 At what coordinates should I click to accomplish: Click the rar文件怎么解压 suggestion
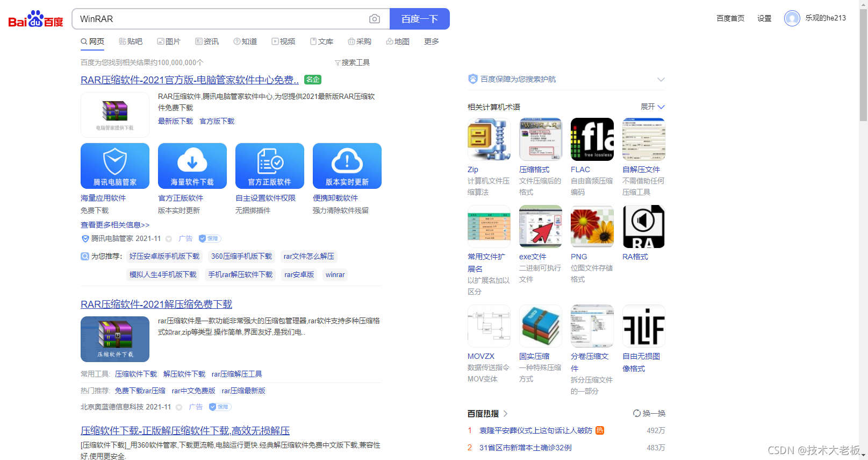tap(309, 256)
